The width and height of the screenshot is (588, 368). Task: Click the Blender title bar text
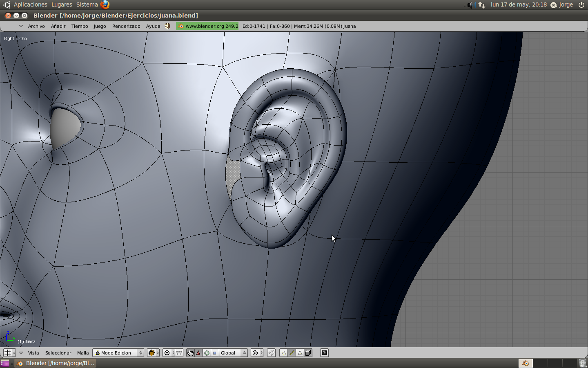[x=116, y=16]
